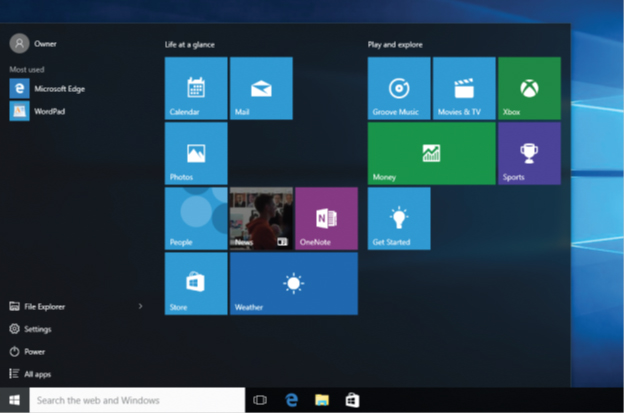Open Task View from the taskbar
This screenshot has width=624, height=413.
tap(260, 400)
